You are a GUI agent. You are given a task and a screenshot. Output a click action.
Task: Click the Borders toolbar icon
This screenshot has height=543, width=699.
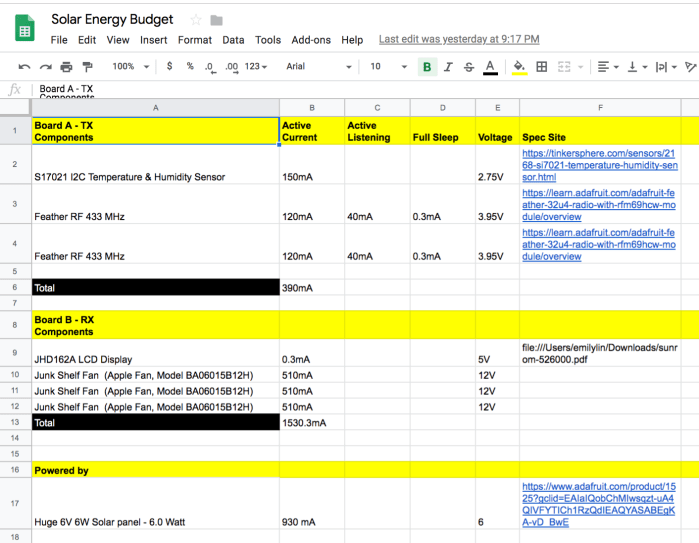pyautogui.click(x=542, y=67)
